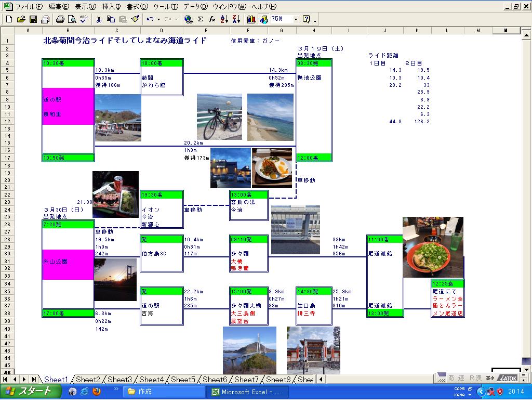The height and width of the screenshot is (416, 532).
Task: Run the spell check tool
Action: [83, 19]
